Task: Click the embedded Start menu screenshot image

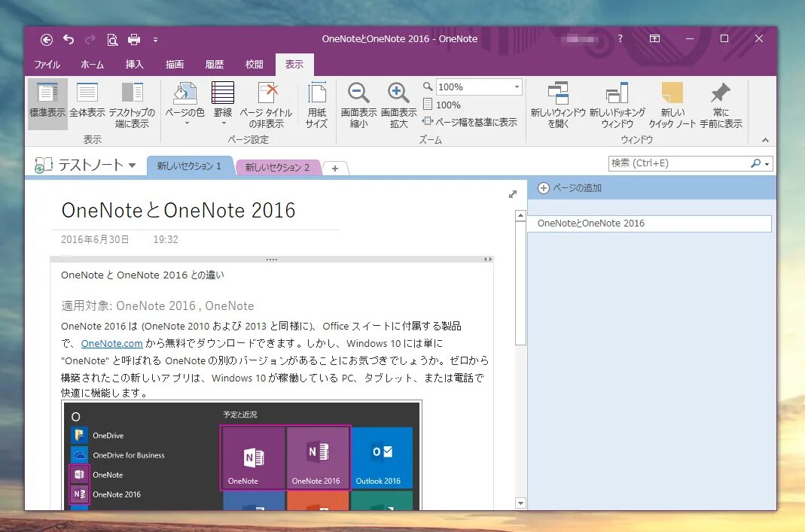Action: point(242,455)
